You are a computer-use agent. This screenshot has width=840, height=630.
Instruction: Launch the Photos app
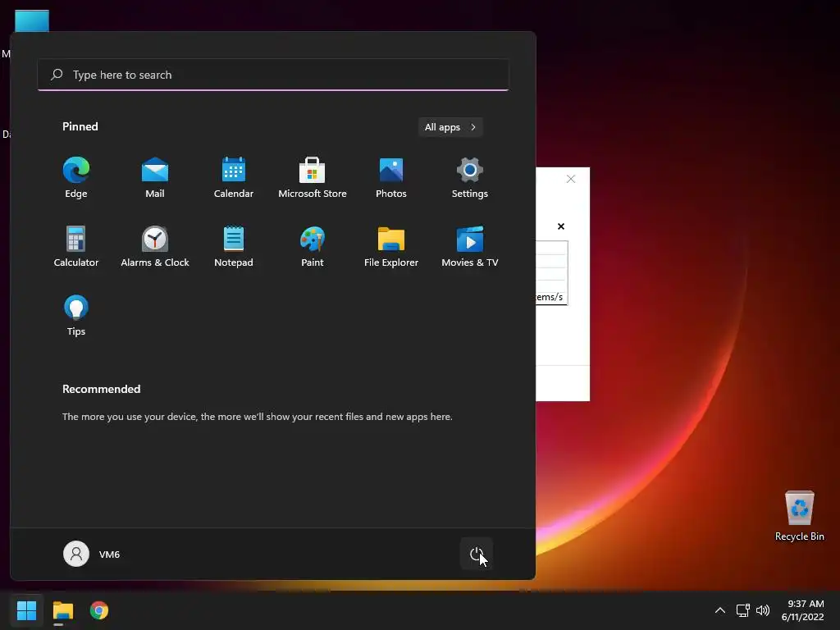[391, 178]
